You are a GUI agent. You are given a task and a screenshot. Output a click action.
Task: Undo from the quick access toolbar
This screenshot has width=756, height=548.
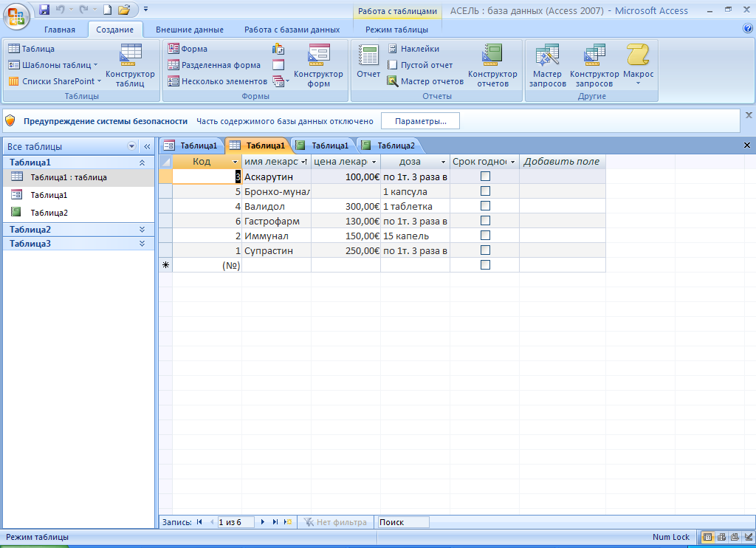tap(61, 9)
